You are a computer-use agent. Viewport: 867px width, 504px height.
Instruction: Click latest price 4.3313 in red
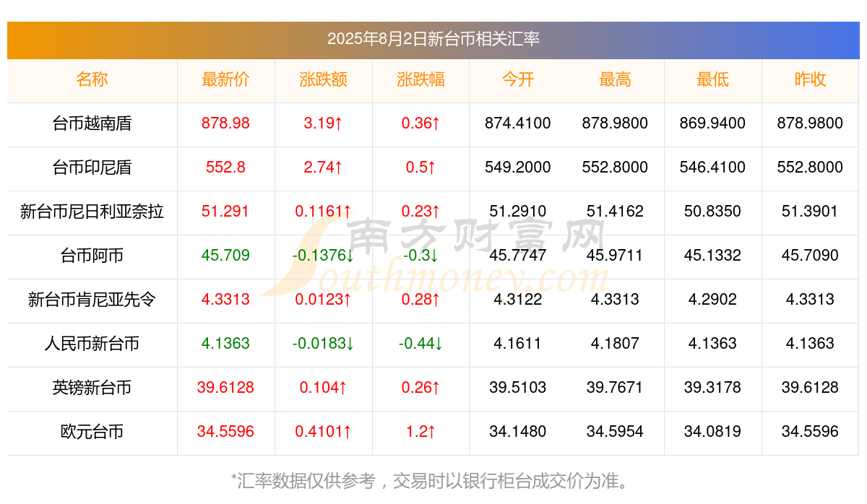pyautogui.click(x=226, y=300)
